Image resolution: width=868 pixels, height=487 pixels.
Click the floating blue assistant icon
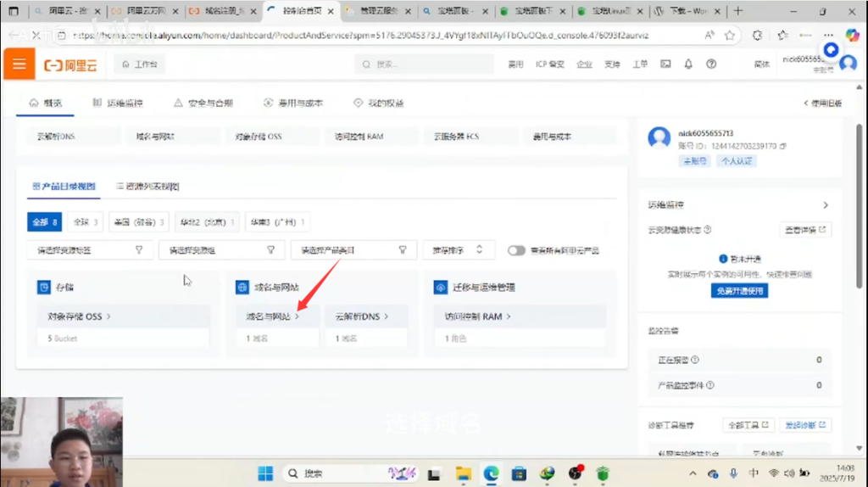point(831,50)
